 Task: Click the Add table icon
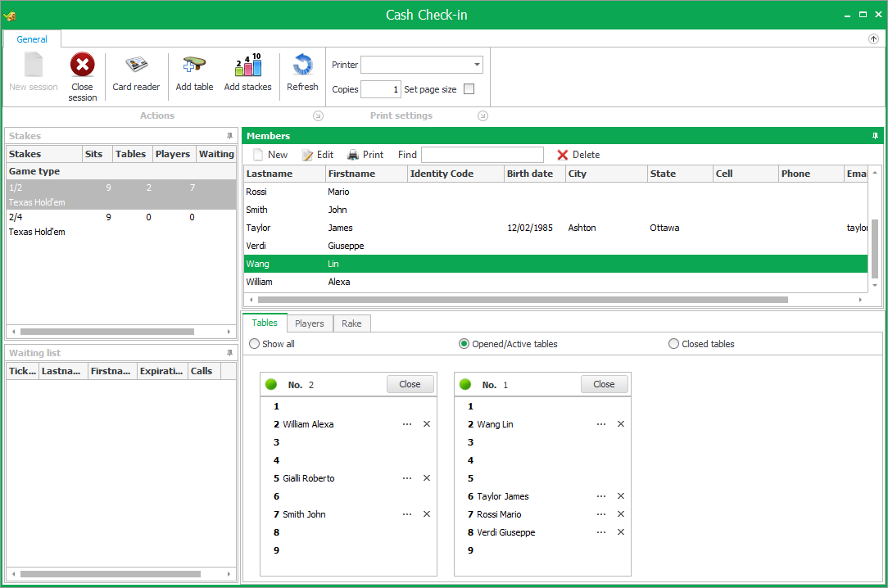(194, 65)
